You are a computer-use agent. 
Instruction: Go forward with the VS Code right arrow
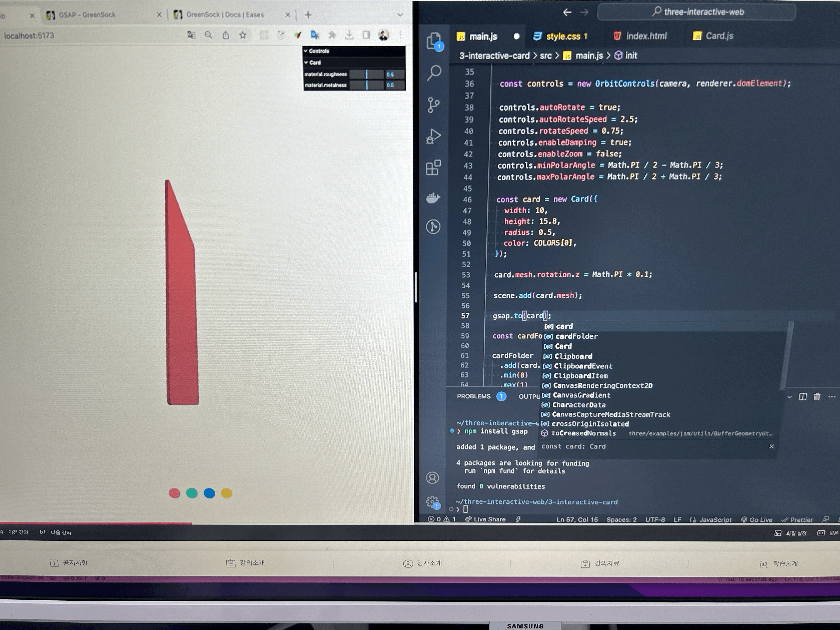click(584, 12)
